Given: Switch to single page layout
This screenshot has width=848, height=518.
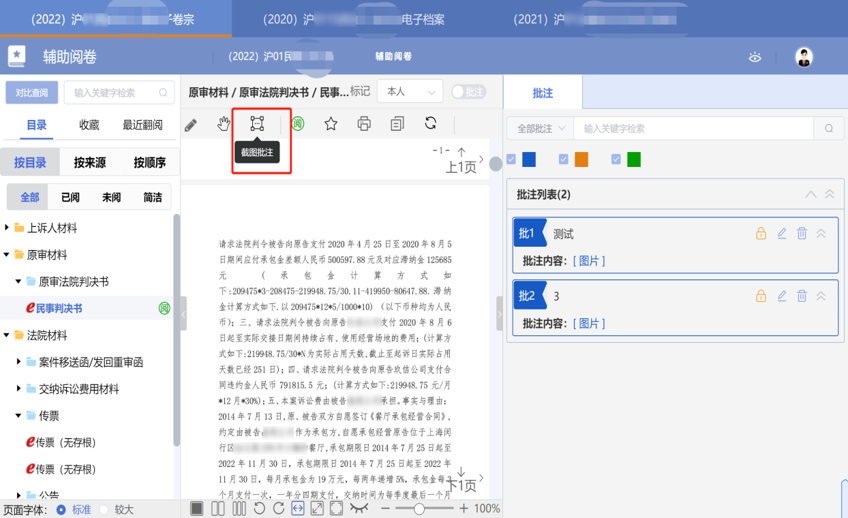Looking at the screenshot, I should tap(197, 508).
